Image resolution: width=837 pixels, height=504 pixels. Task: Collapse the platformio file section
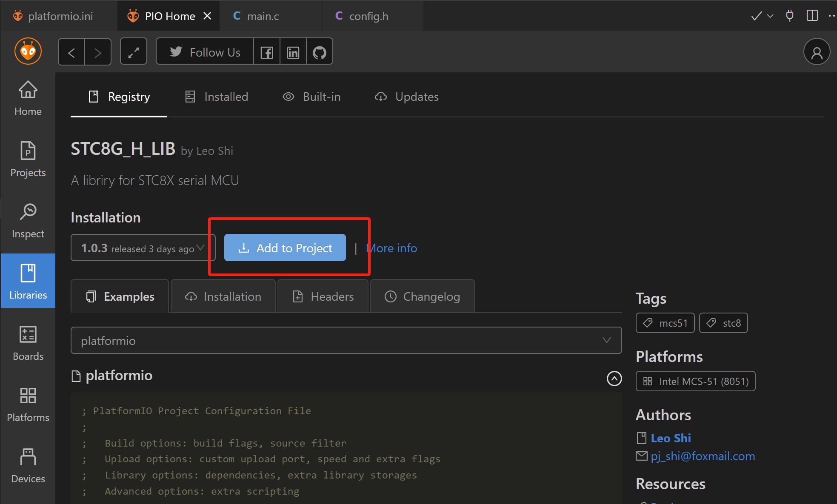tap(614, 378)
